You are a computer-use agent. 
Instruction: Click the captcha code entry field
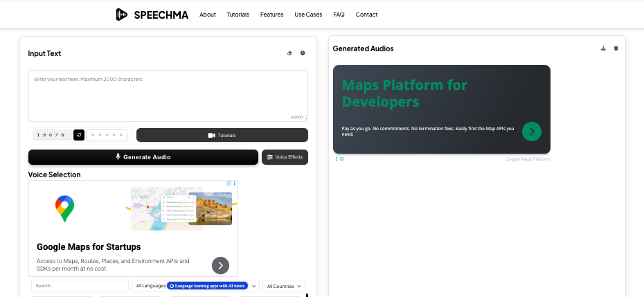pos(107,135)
